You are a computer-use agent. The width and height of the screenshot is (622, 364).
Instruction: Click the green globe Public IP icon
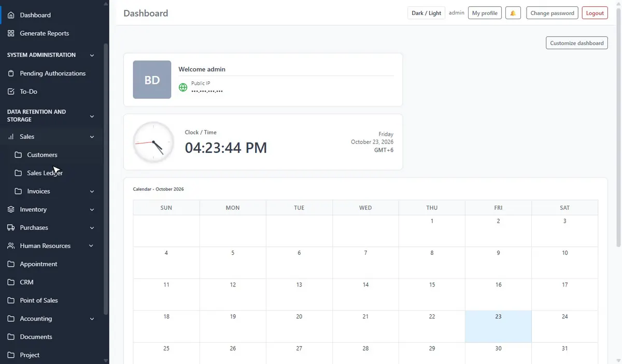coord(183,88)
